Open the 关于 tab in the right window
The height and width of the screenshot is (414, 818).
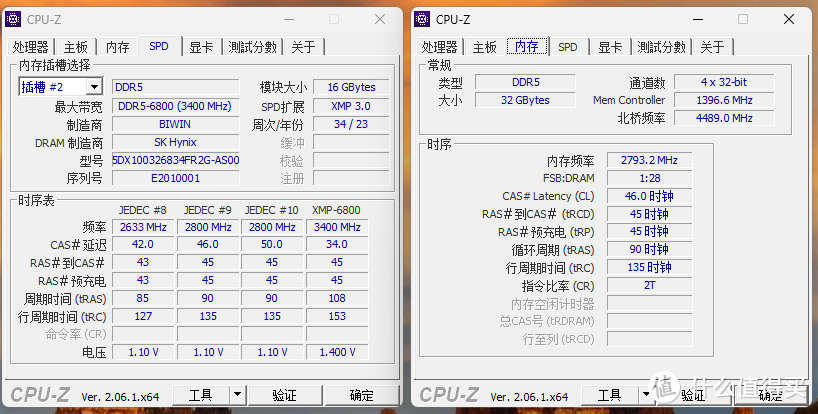[712, 47]
